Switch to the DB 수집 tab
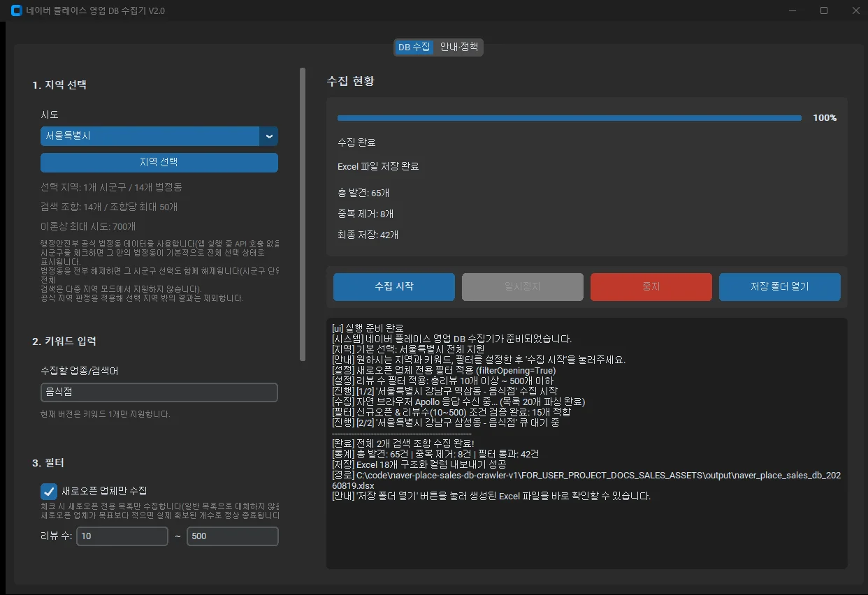Image resolution: width=868 pixels, height=595 pixels. click(x=414, y=47)
